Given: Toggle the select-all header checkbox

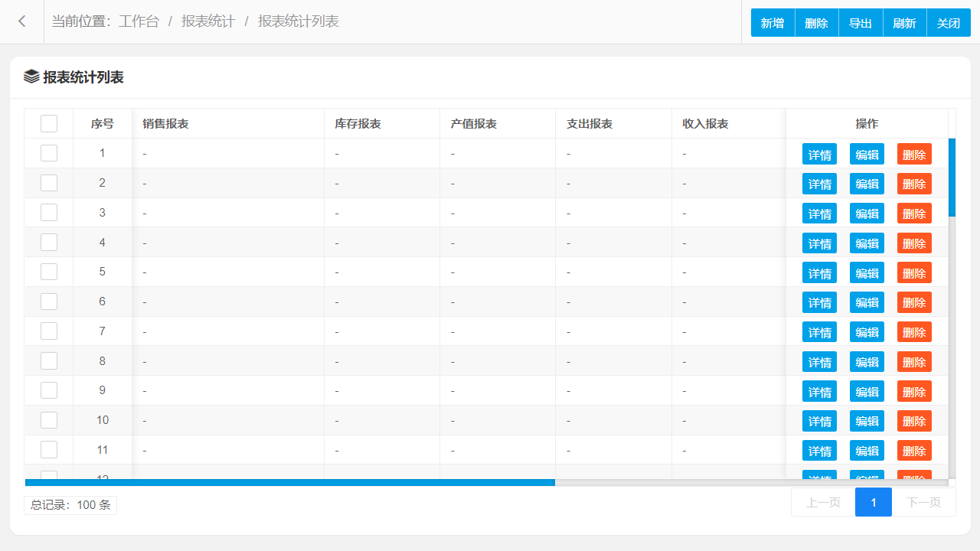Looking at the screenshot, I should pos(49,123).
